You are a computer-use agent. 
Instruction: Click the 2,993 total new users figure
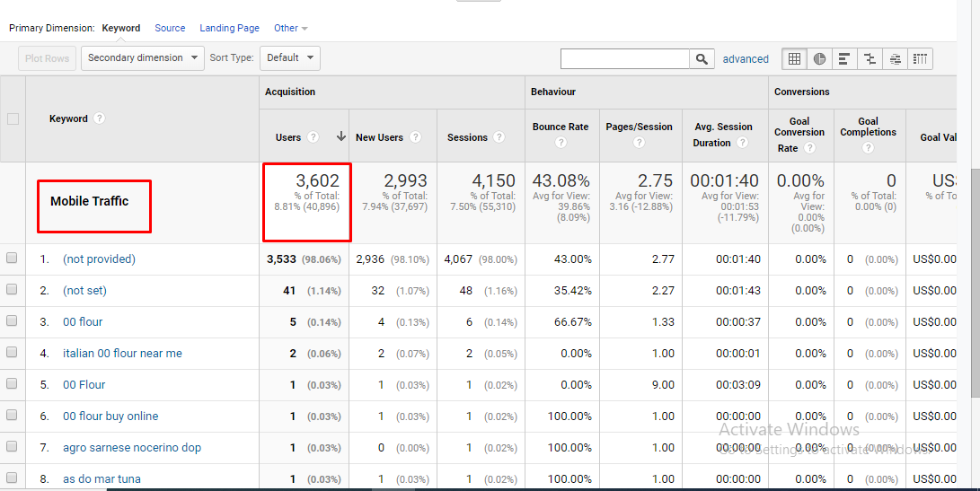coord(406,180)
